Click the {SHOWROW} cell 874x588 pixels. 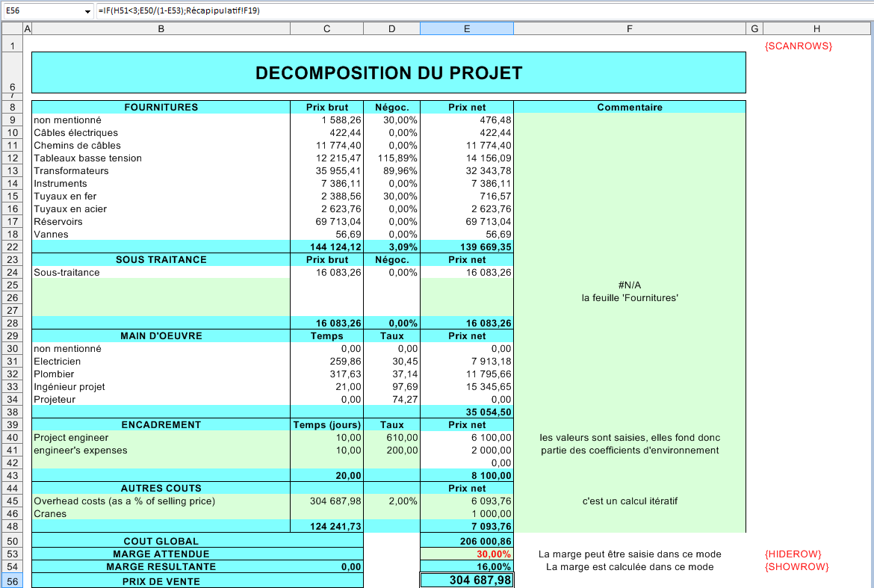[x=796, y=567]
